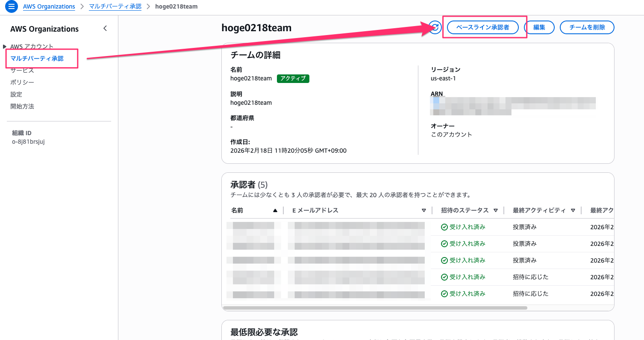This screenshot has width=644, height=340.
Task: Collapse the AWS Organizations side panel
Action: (105, 29)
